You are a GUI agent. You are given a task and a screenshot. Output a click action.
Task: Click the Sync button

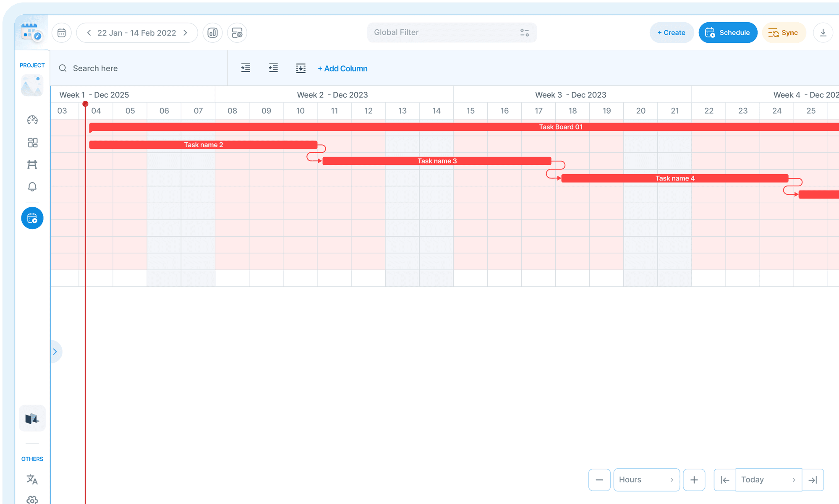(x=784, y=33)
